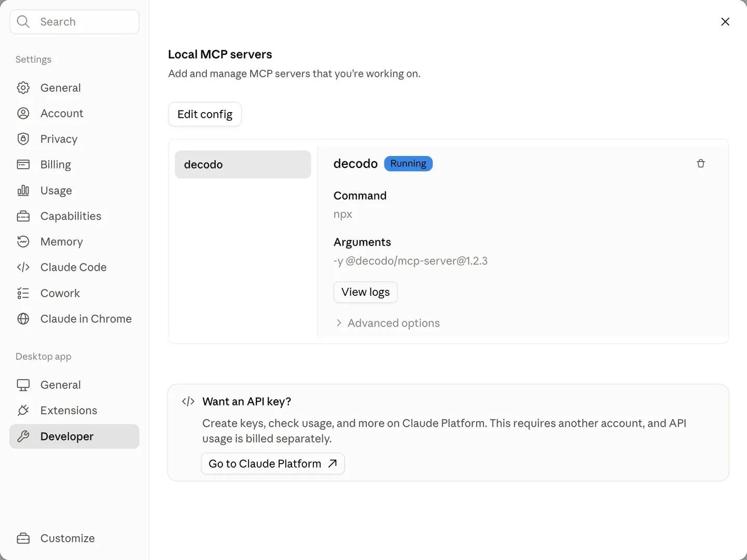This screenshot has height=560, width=747.
Task: Click the Extensions plug icon
Action: pyautogui.click(x=23, y=410)
